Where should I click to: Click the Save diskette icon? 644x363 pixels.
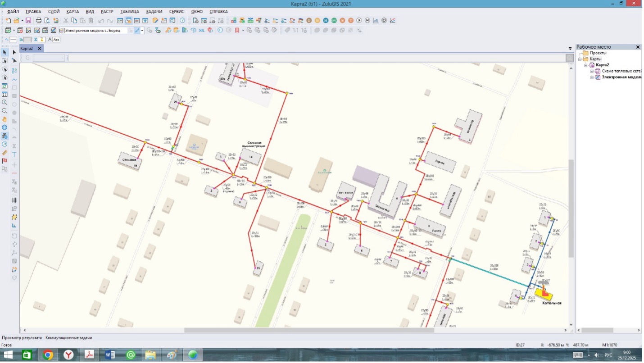[28, 21]
